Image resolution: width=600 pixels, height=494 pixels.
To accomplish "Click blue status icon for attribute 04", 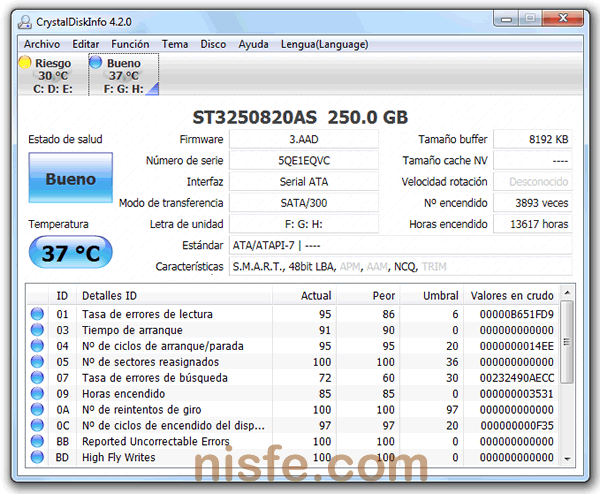I will click(x=37, y=346).
